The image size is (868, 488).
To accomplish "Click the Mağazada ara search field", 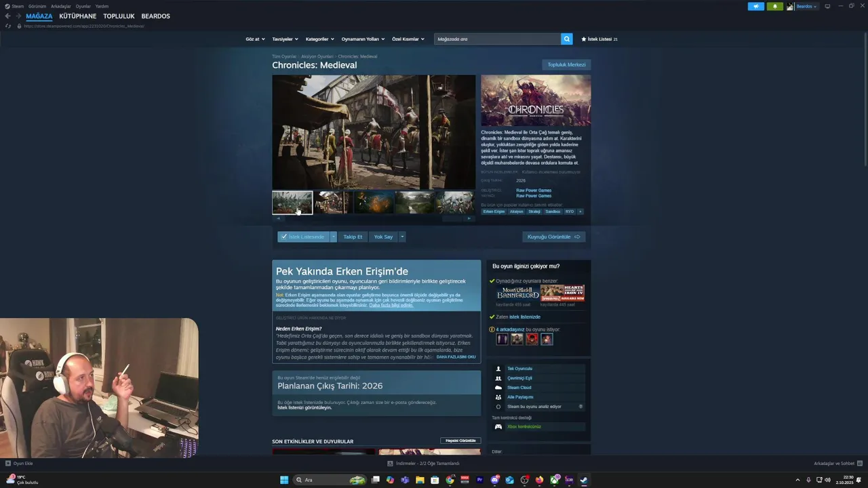I will [498, 39].
